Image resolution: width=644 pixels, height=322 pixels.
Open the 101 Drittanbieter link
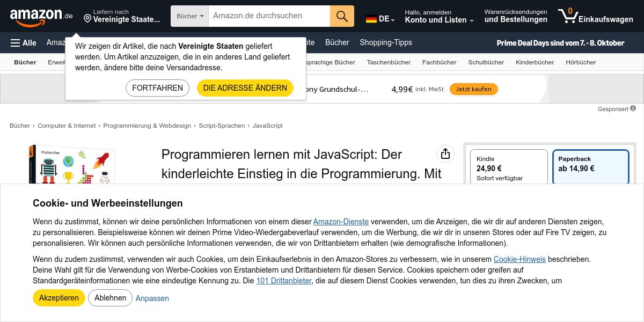click(284, 281)
